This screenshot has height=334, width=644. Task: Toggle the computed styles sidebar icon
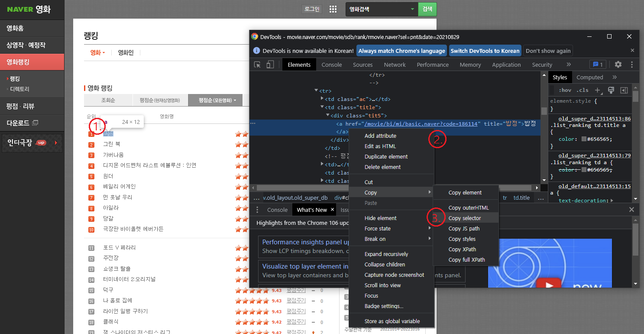(x=624, y=90)
